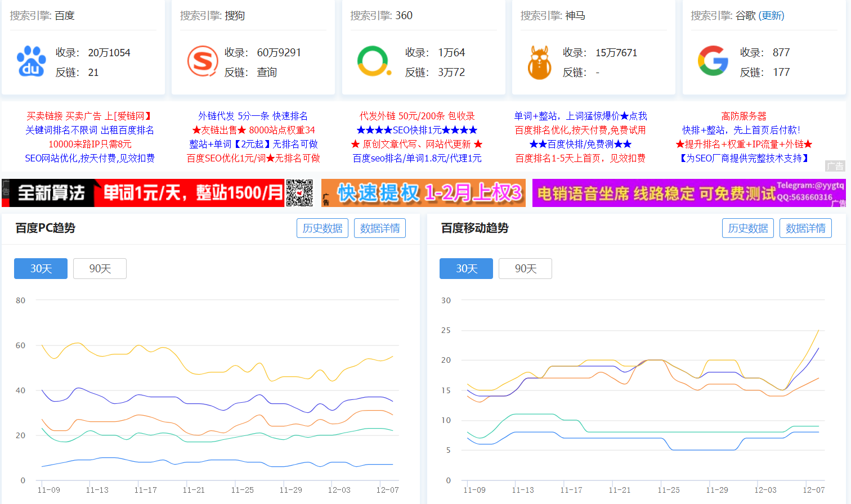Open ad link SEO网站优化,按天付费,见效扣费
851x504 pixels.
click(x=89, y=158)
